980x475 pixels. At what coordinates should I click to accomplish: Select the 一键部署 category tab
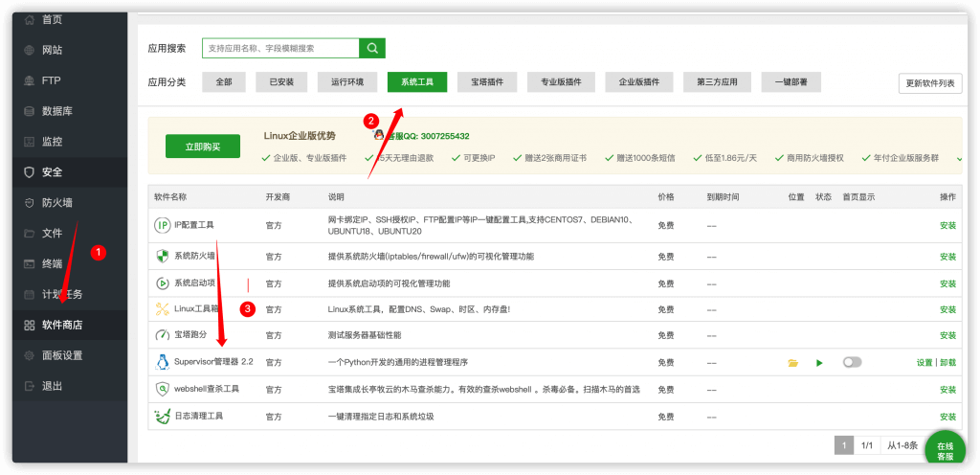pos(791,81)
